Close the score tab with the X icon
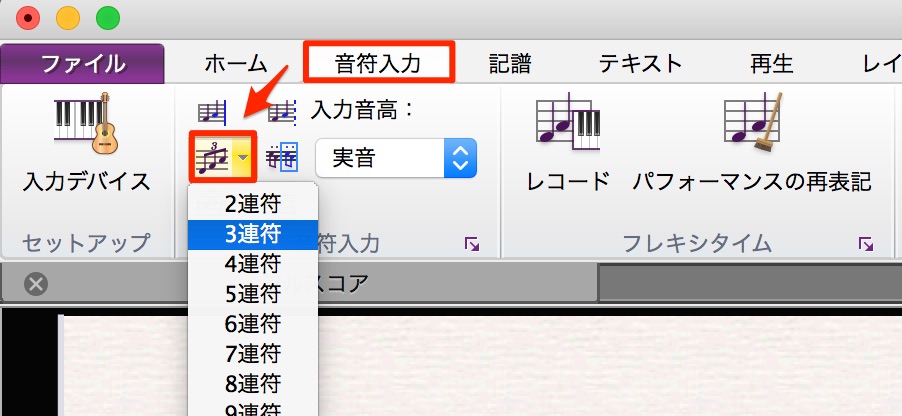Screen dimensions: 902x416 36,284
